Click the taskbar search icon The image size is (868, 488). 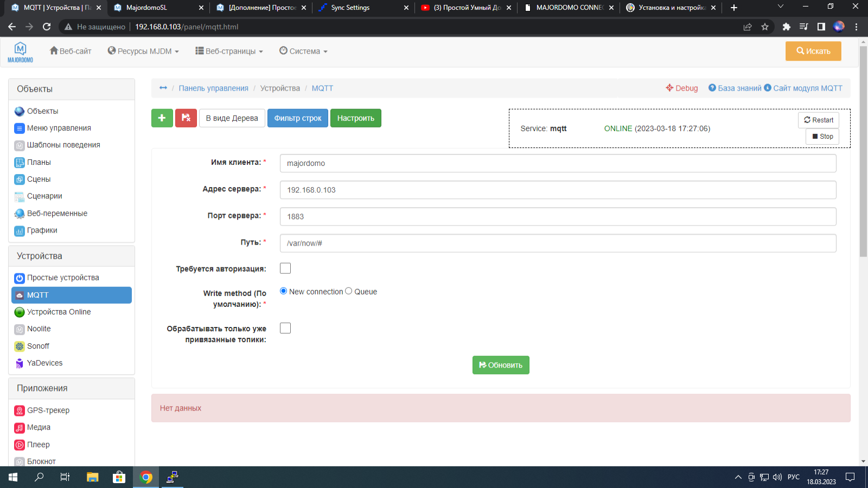tap(39, 477)
